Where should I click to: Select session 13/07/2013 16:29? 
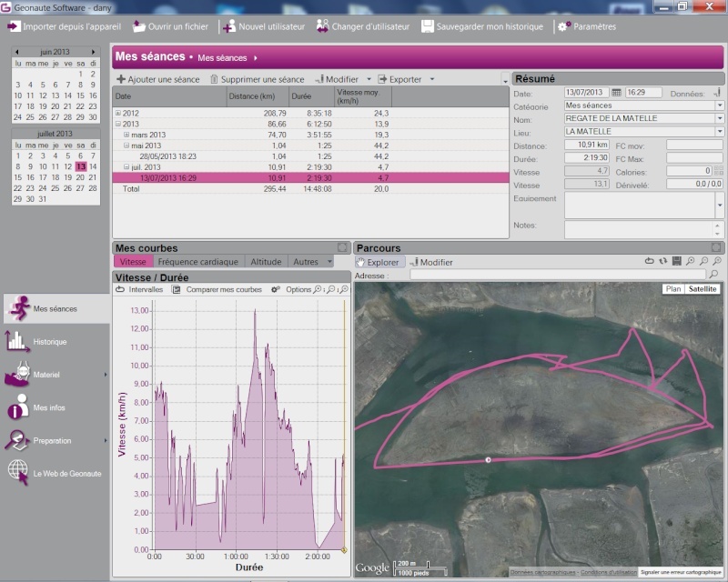(x=310, y=177)
